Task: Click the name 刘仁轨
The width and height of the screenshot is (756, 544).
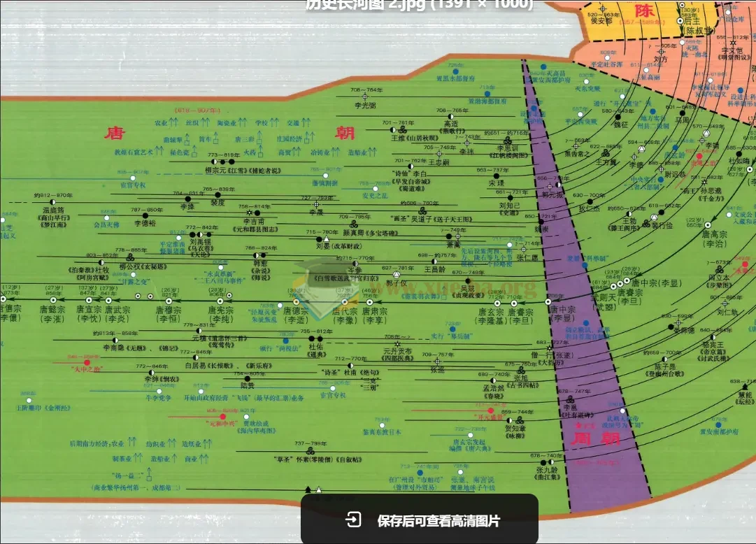Action: coord(727,312)
